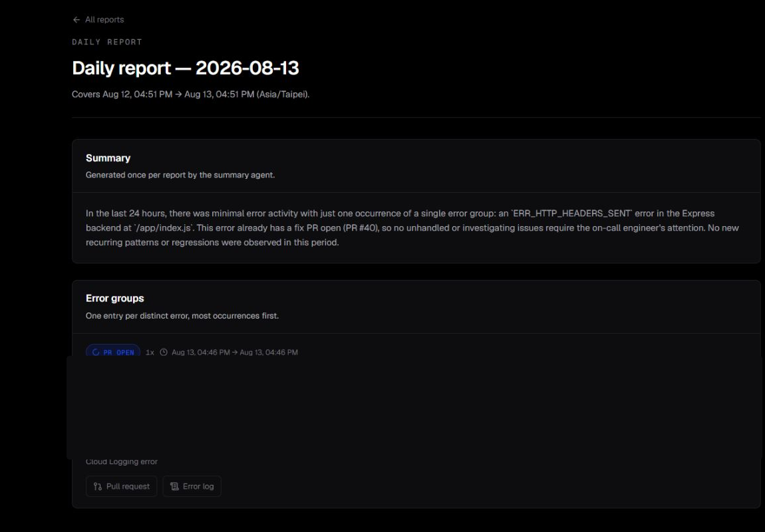The width and height of the screenshot is (765, 532).
Task: Click the scroll icon in Error log button
Action: click(x=174, y=486)
